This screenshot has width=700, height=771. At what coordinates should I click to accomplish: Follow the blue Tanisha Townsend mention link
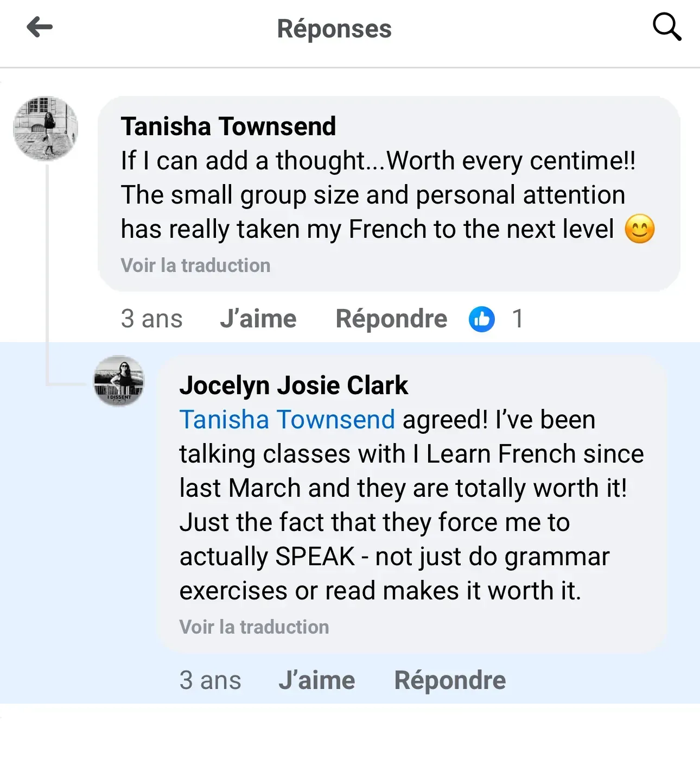click(x=287, y=420)
